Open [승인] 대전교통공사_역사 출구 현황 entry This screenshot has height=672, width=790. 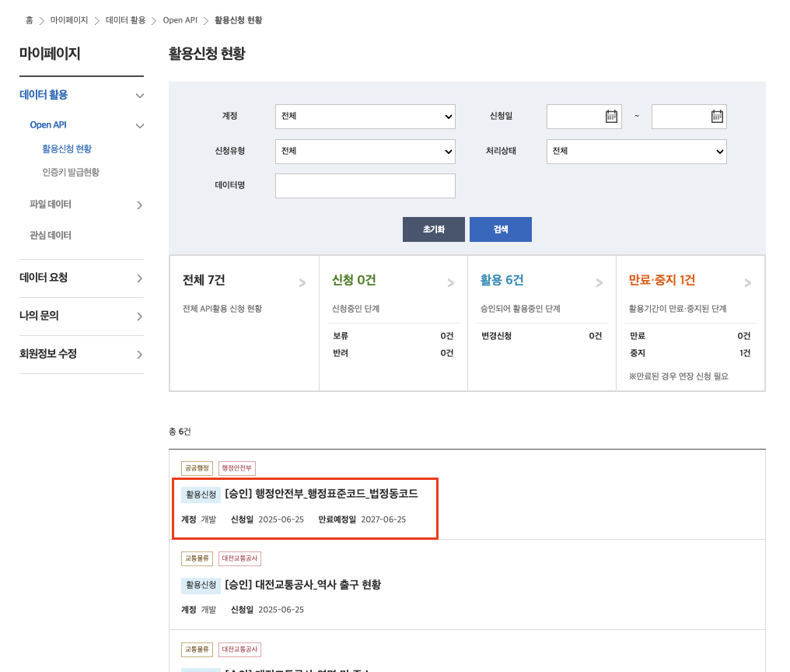coord(302,585)
